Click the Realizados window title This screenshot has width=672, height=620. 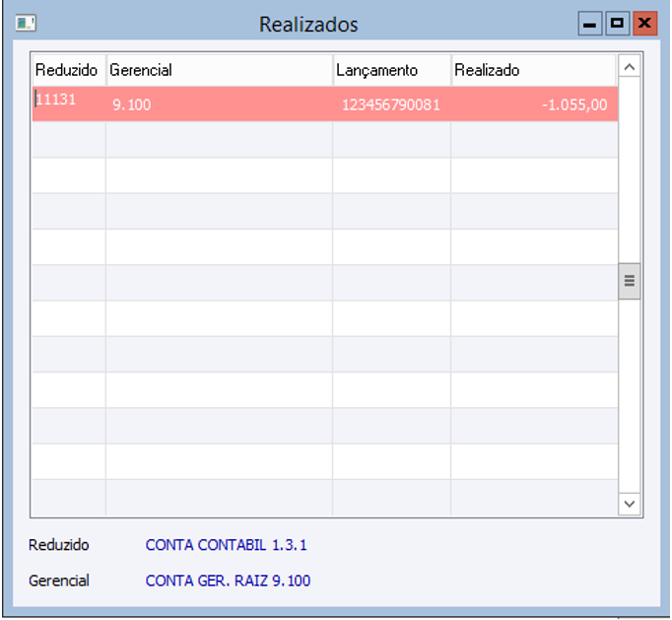pos(308,25)
